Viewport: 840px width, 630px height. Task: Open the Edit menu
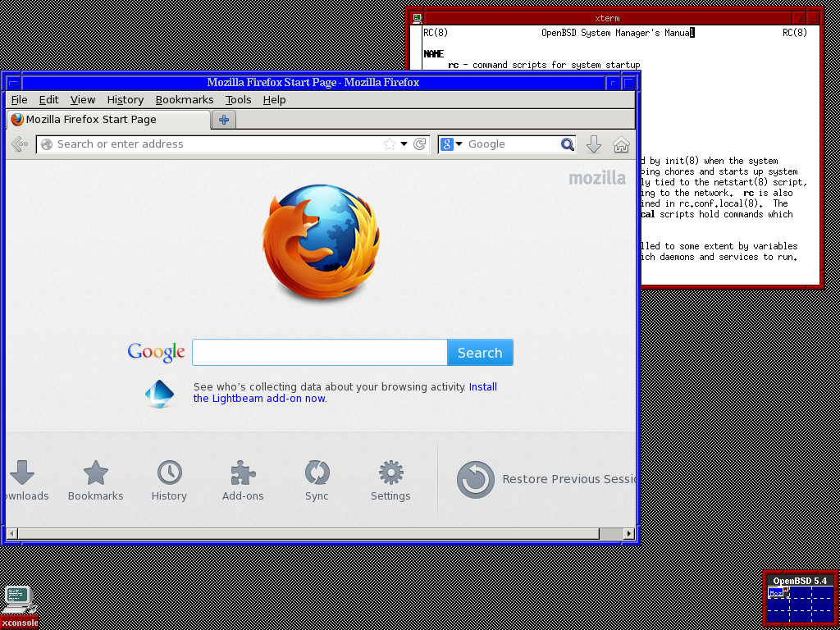[48, 99]
